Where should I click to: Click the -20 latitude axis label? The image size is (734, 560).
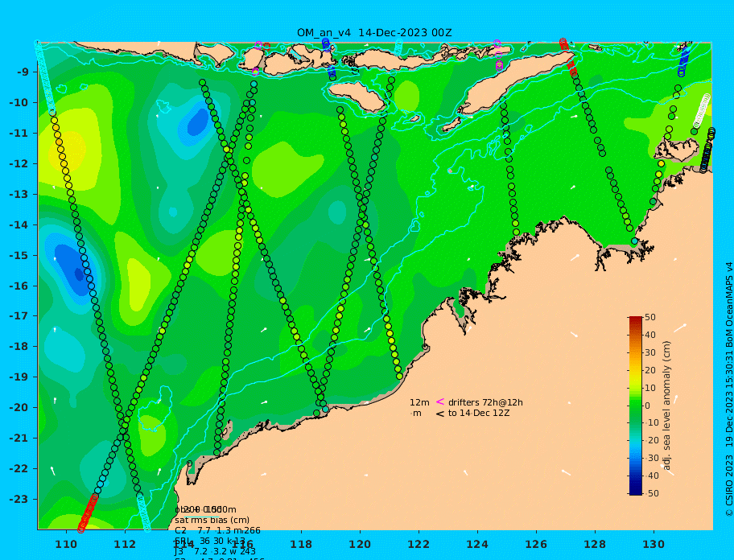19,407
